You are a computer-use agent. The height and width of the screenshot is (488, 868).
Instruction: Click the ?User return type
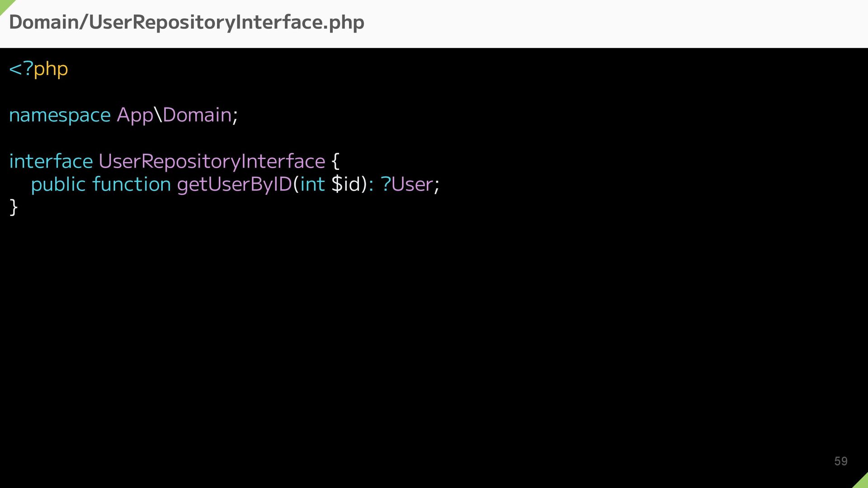407,184
